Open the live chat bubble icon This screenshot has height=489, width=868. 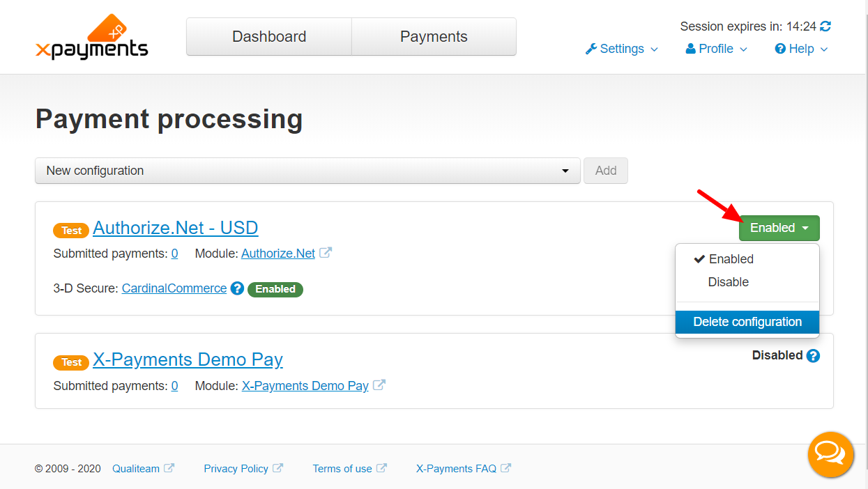click(x=830, y=455)
